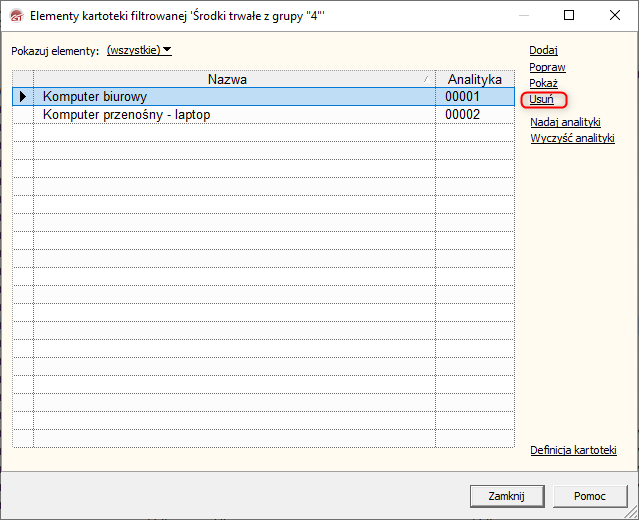Open help with the 'Pomoc' button
639x520 pixels.
[x=590, y=496]
